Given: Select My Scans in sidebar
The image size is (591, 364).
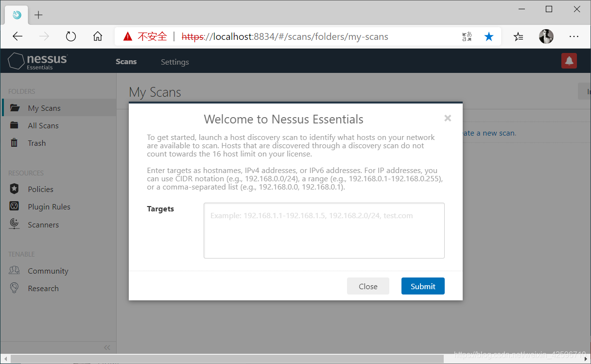Looking at the screenshot, I should pyautogui.click(x=59, y=108).
